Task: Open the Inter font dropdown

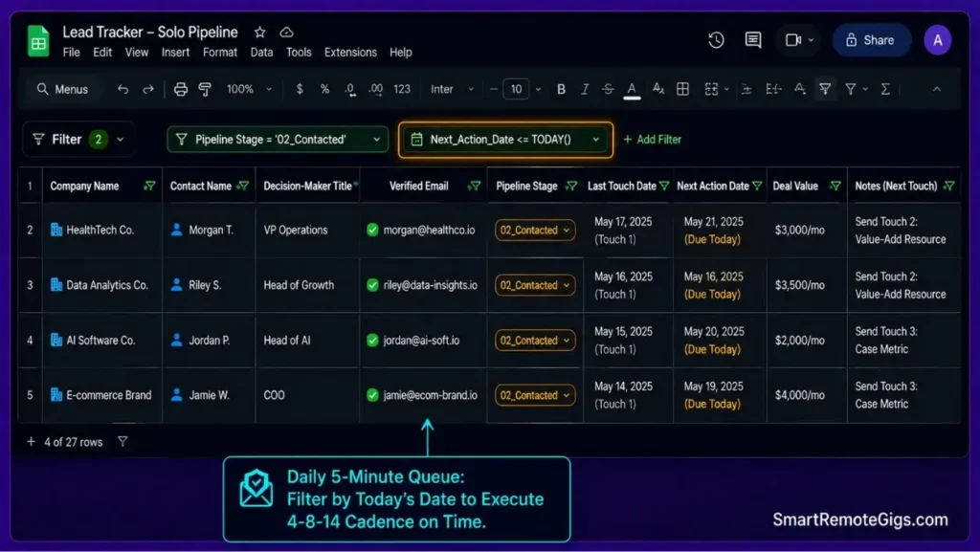Action: click(x=452, y=89)
